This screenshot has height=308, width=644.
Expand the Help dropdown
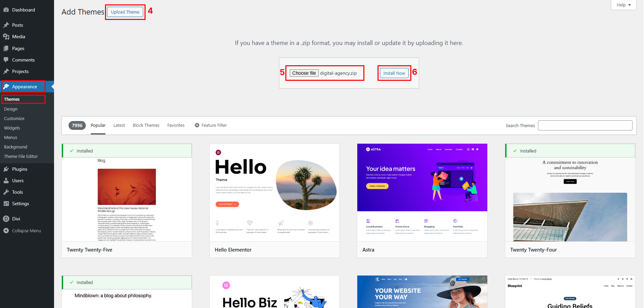(623, 5)
